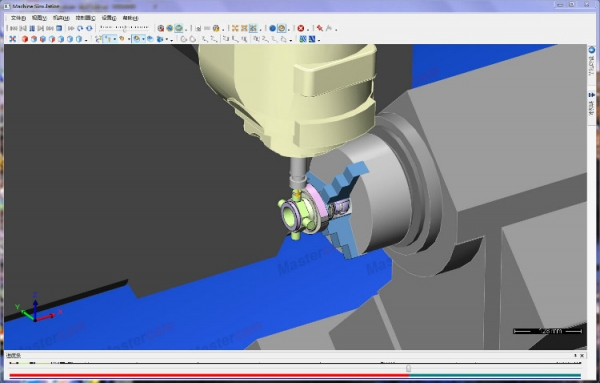Open the third menu 机床(M) in menu bar
600x383 pixels.
(61, 18)
